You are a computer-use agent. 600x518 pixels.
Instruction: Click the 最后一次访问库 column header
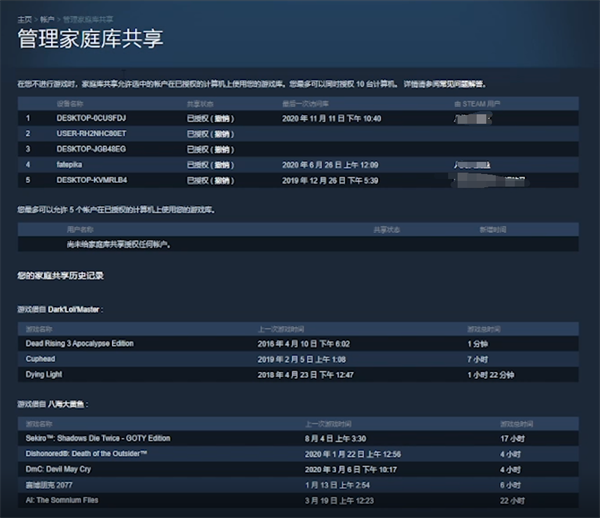pos(305,104)
